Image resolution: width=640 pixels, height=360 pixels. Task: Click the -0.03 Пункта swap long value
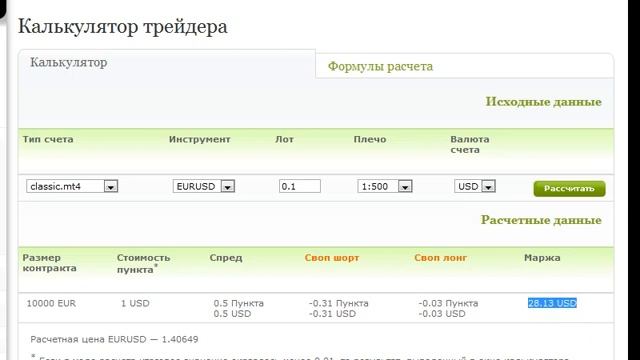tap(448, 303)
